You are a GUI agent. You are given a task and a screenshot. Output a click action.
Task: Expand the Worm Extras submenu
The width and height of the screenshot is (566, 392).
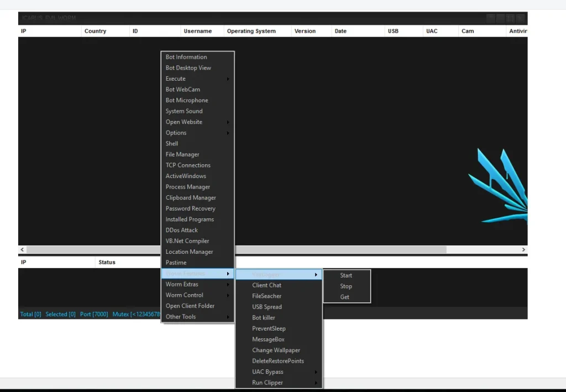point(182,284)
